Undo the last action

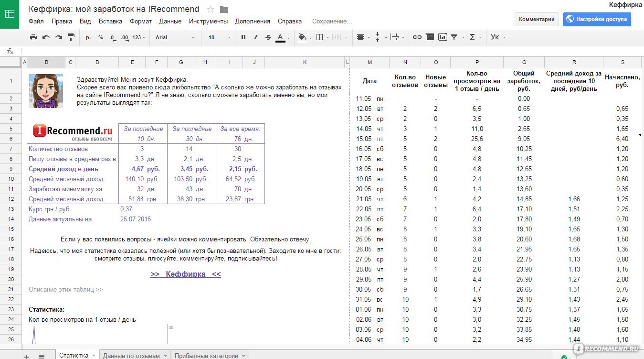(46, 37)
